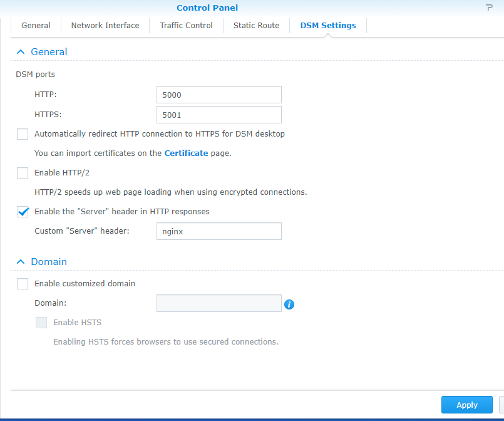Click the HTTP port input field
This screenshot has height=421, width=504.
tap(219, 95)
